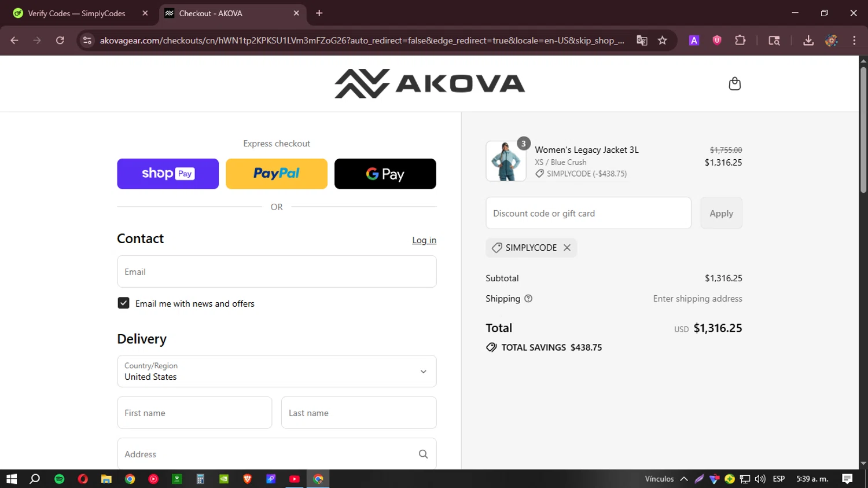Click the browser profile avatar

coord(832,41)
